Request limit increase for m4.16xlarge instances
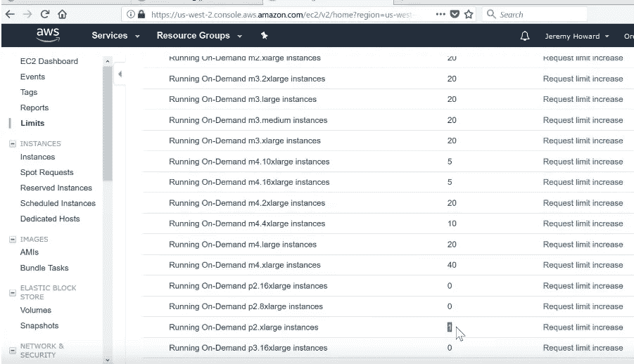Screen dimensions: 634x364 pos(583,182)
